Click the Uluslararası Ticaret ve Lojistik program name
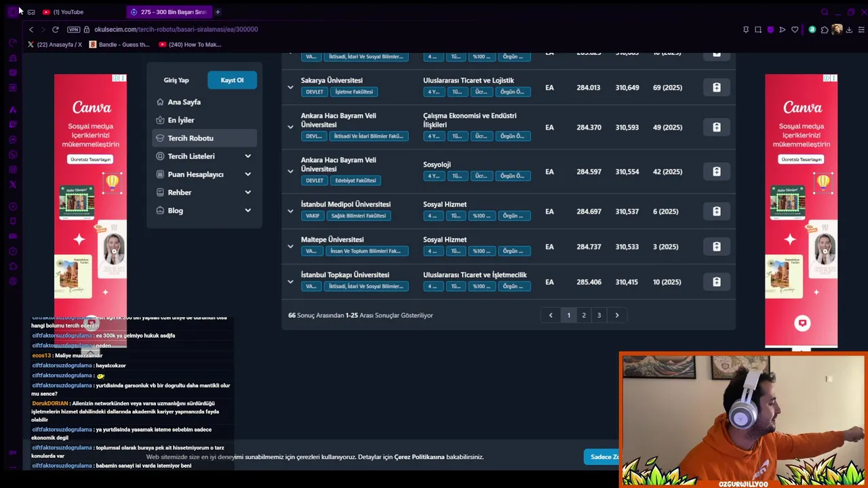The width and height of the screenshot is (868, 488). 469,81
